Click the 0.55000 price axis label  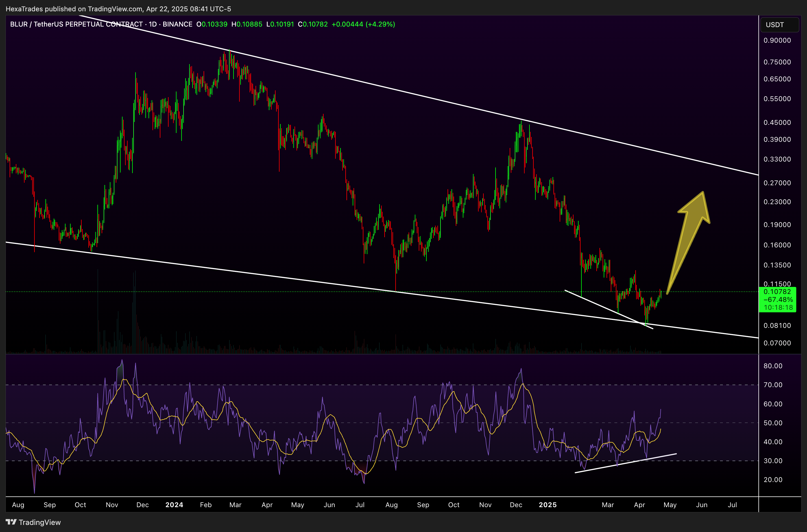(777, 99)
